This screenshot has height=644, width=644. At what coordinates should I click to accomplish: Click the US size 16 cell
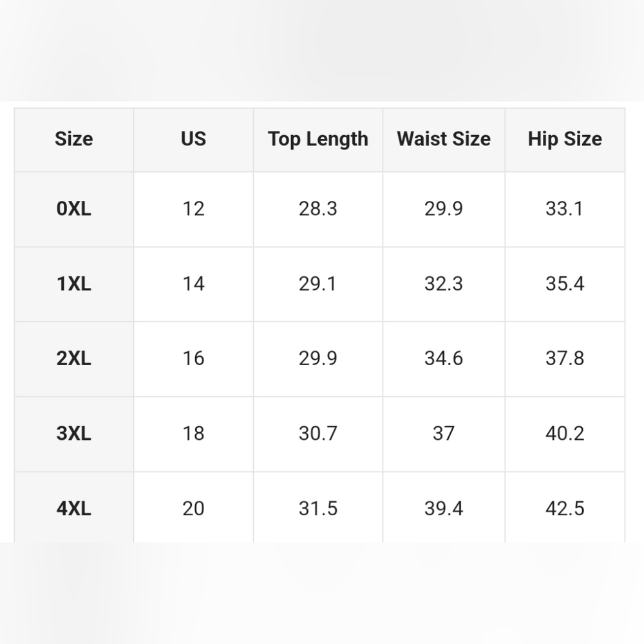pos(193,359)
